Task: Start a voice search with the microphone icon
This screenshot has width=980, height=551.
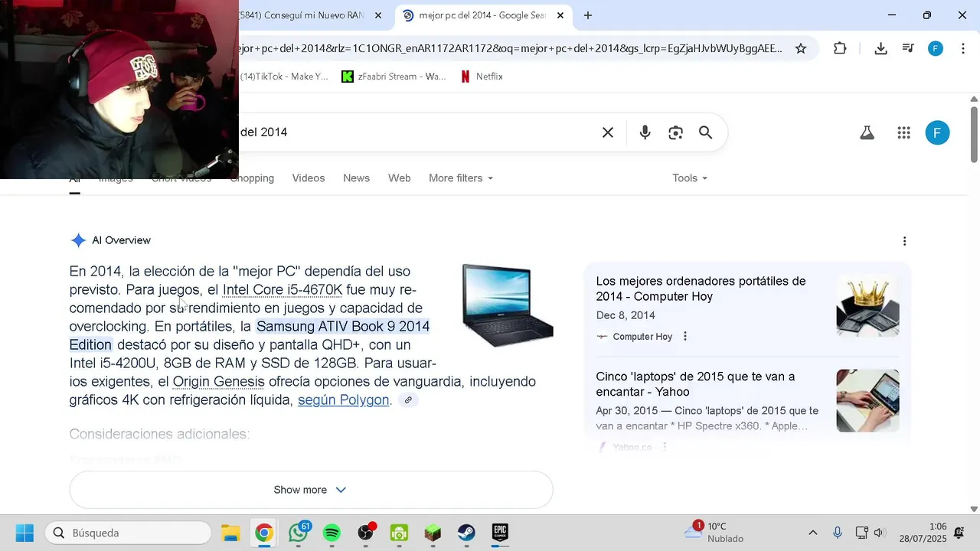Action: [645, 132]
